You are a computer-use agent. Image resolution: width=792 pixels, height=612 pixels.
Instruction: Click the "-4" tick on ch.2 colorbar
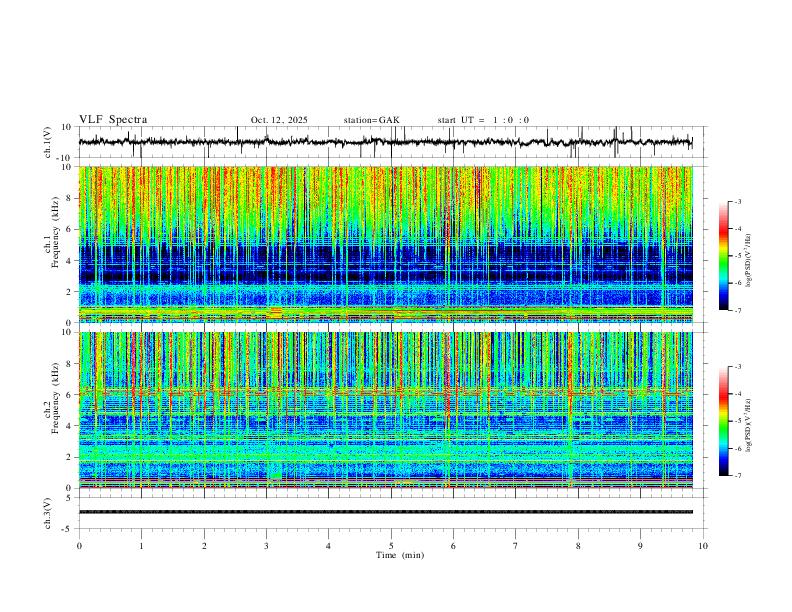[738, 394]
